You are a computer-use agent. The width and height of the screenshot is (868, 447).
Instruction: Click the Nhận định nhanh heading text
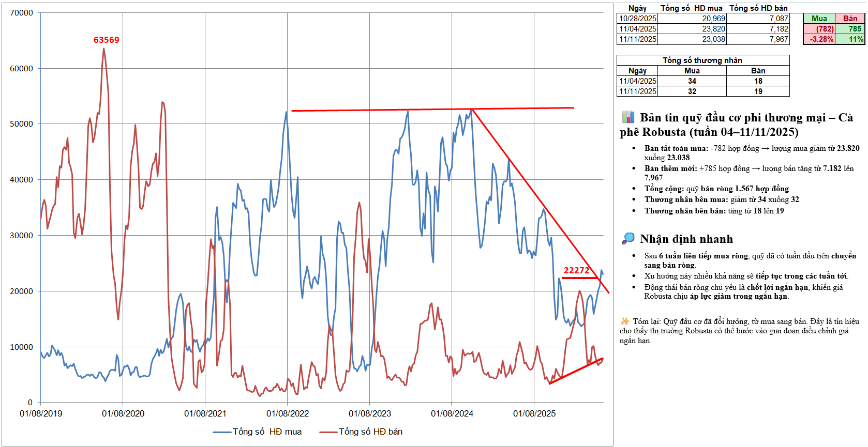click(686, 239)
